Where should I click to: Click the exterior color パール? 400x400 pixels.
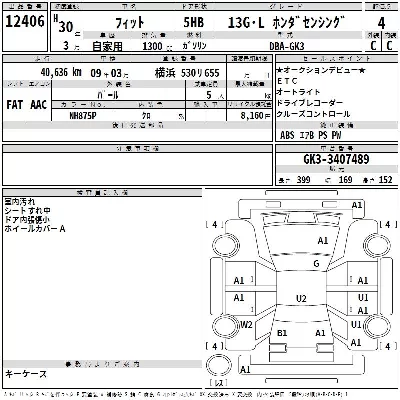click(x=108, y=95)
